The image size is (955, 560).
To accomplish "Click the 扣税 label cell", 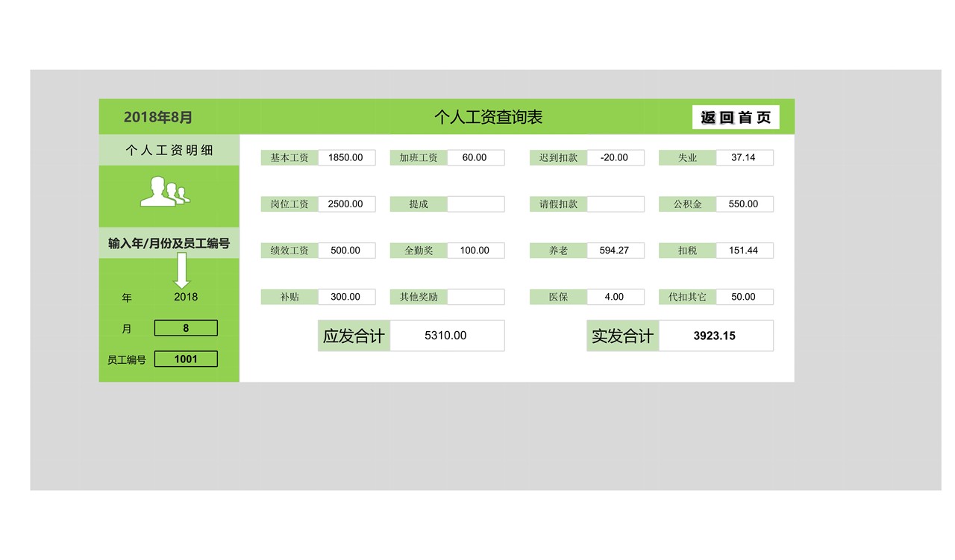I will tap(686, 250).
